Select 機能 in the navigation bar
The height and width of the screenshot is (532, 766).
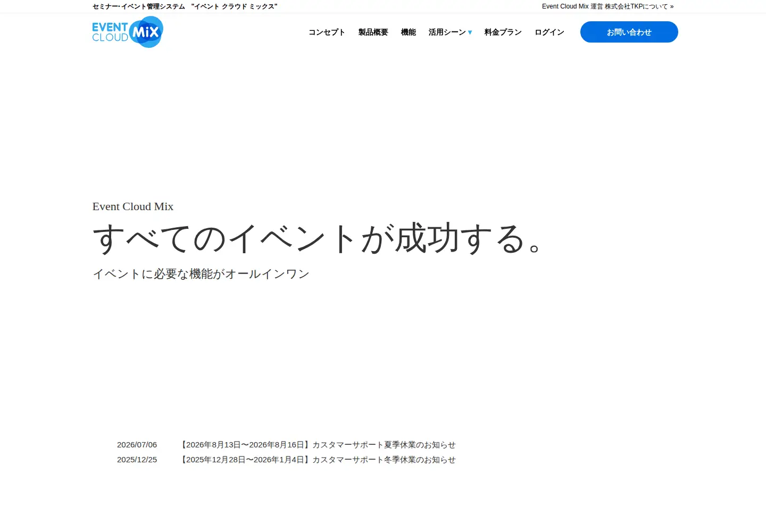click(x=408, y=32)
